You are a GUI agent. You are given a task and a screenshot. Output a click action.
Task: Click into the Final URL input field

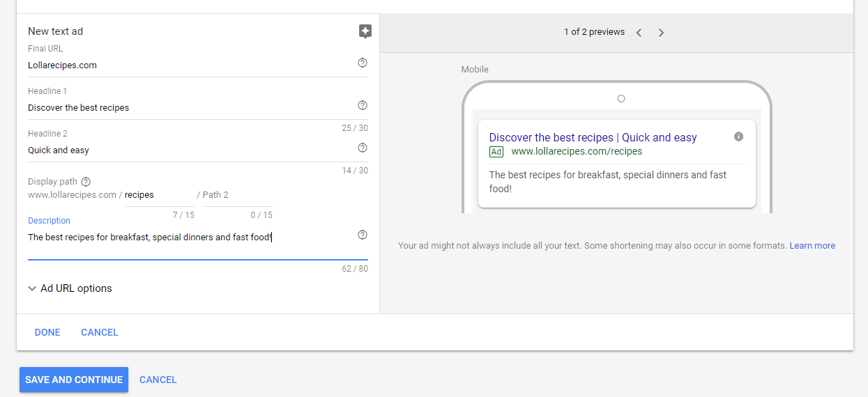point(188,65)
